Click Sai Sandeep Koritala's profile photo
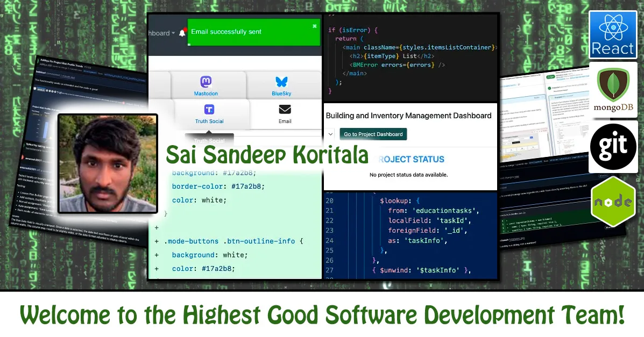644x337 pixels. (x=108, y=164)
